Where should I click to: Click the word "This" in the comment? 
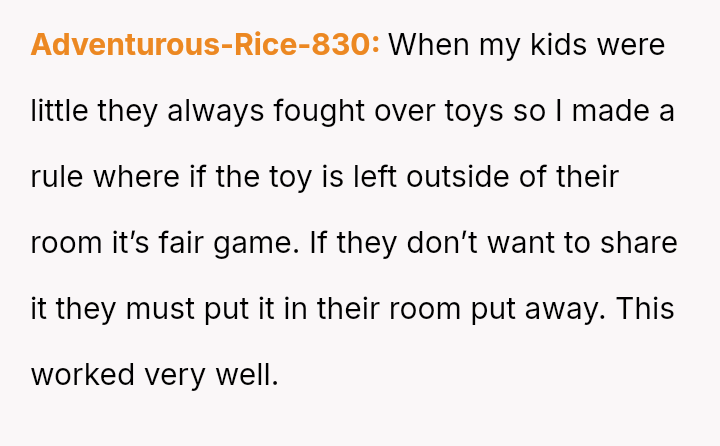point(647,309)
